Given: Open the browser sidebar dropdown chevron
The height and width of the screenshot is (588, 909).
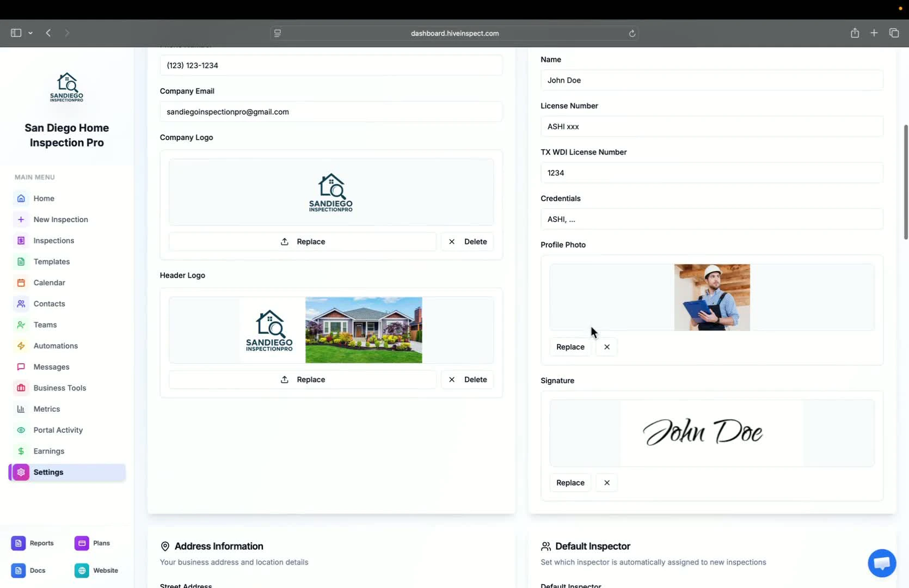Looking at the screenshot, I should [31, 33].
